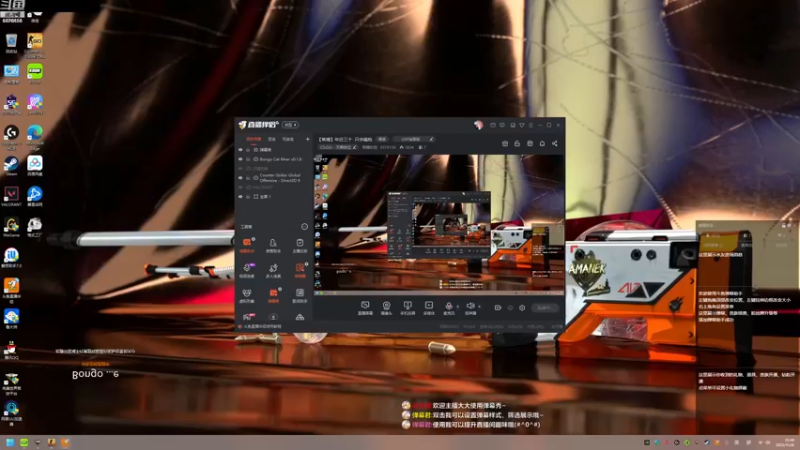This screenshot has height=450, width=800.
Task: Open the Microsoft Edge desktop shortcut
Action: coord(35,136)
